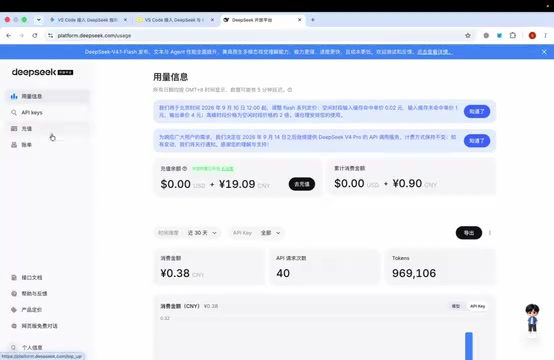Click the 969,106 Tokens value
Image resolution: width=554 pixels, height=360 pixels.
click(x=414, y=273)
